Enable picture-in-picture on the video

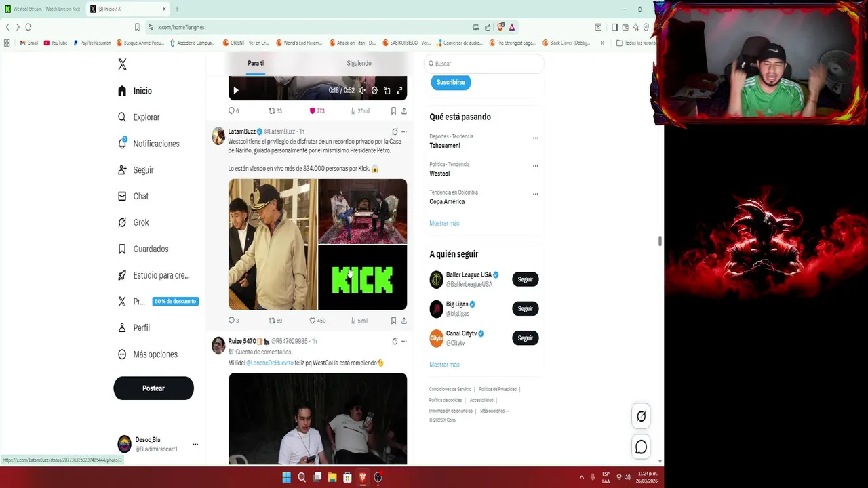point(387,90)
